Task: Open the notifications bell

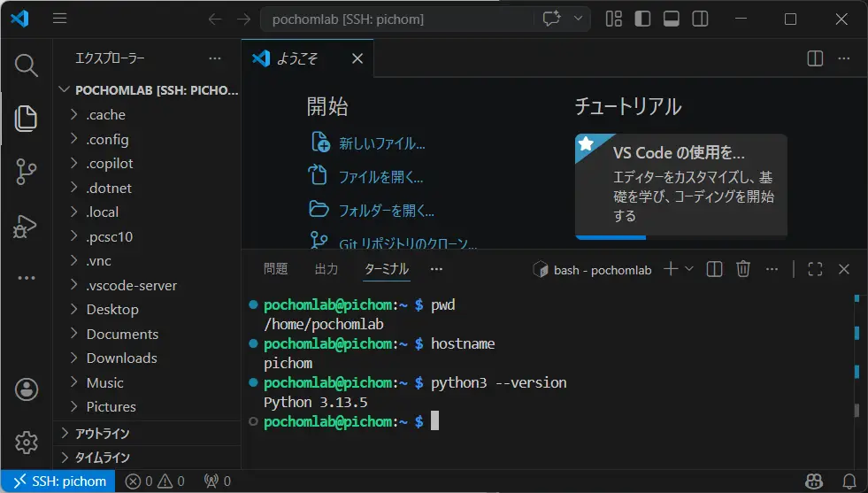Action: pyautogui.click(x=849, y=481)
